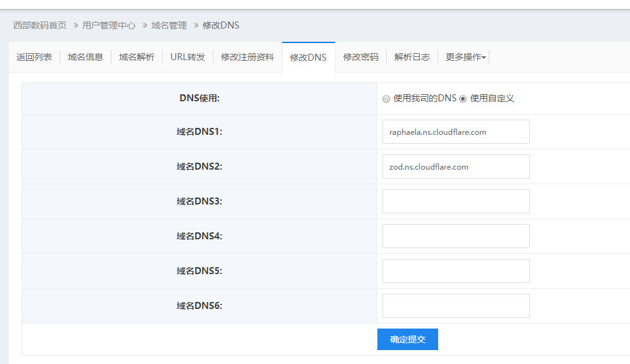630x364 pixels.
Task: Click the empty 域名DNS6 input field
Action: point(456,306)
